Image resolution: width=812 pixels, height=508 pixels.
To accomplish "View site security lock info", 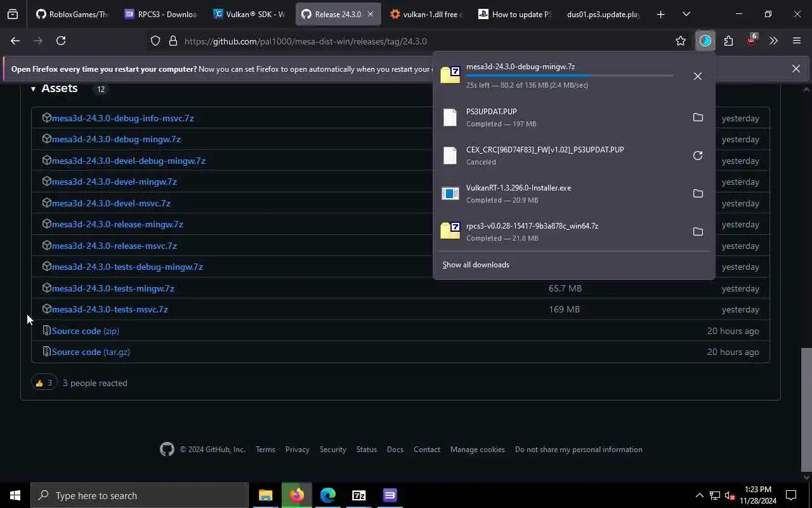I will [x=173, y=41].
